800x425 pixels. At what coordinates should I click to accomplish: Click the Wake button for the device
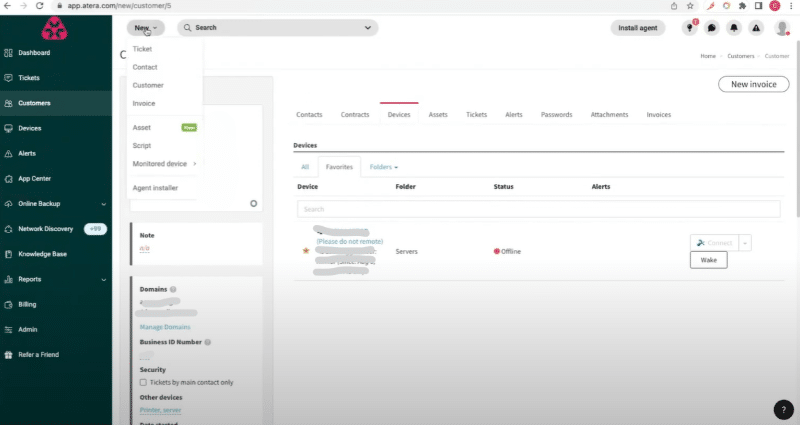pyautogui.click(x=709, y=260)
